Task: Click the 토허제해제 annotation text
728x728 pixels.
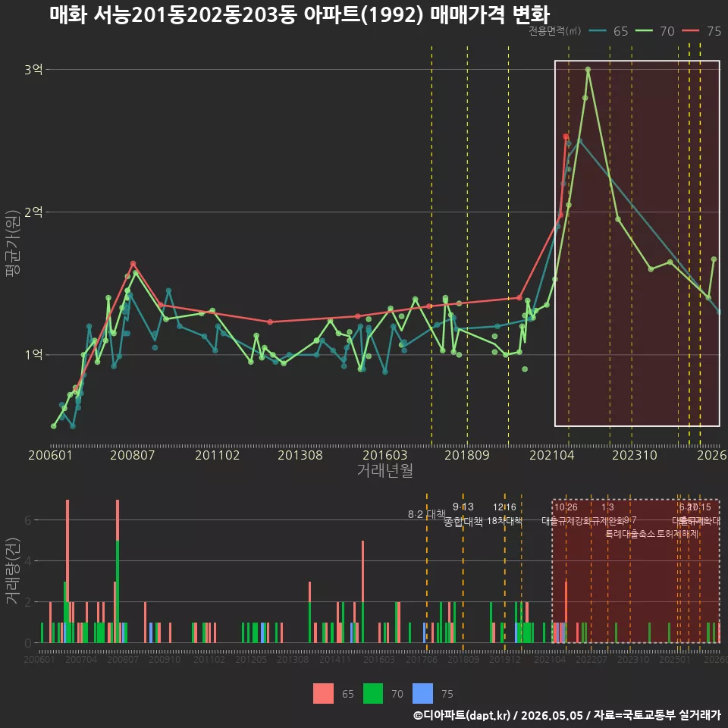Action: pyautogui.click(x=678, y=534)
